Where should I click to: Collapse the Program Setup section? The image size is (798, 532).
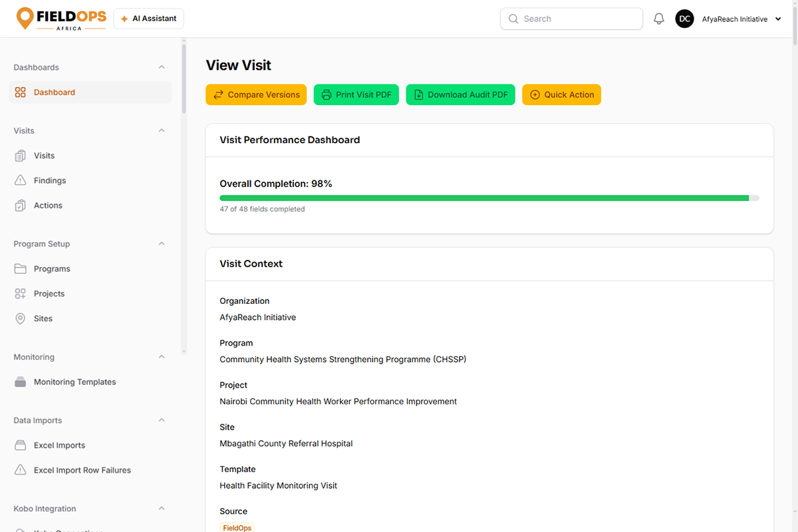pyautogui.click(x=162, y=243)
